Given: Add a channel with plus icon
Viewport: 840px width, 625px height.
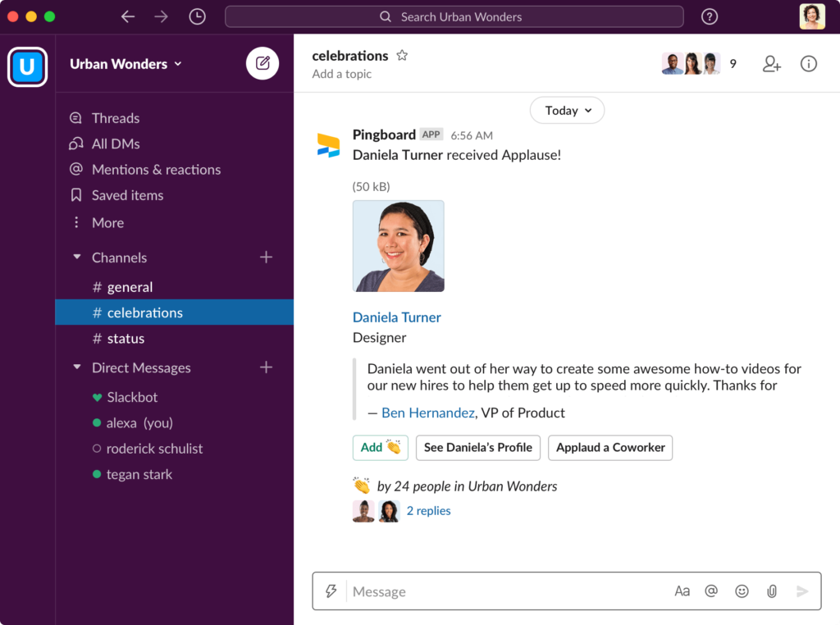Looking at the screenshot, I should pyautogui.click(x=267, y=257).
